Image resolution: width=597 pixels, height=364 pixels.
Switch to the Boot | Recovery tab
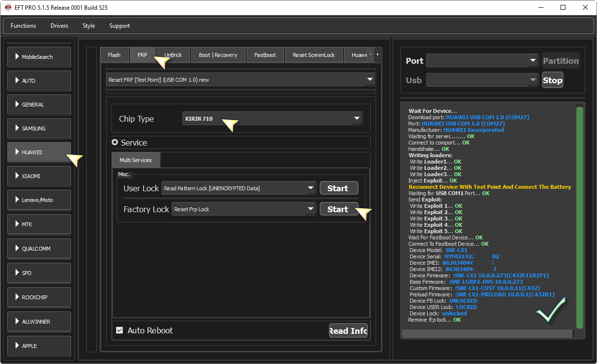tap(218, 55)
